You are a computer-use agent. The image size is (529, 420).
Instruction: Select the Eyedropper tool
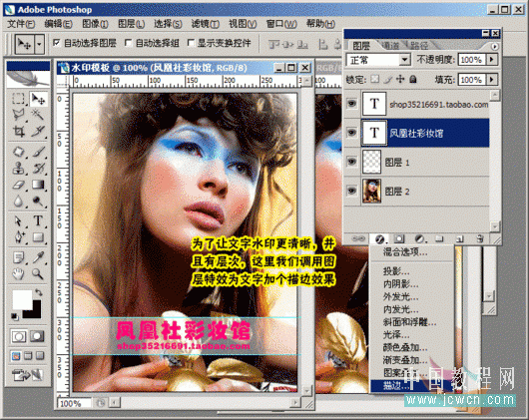38,257
